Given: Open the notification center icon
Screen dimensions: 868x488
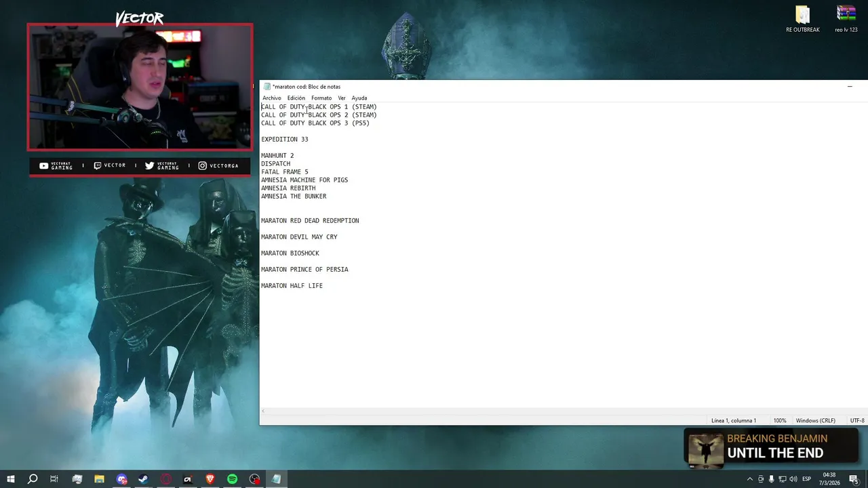Looking at the screenshot, I should point(854,479).
